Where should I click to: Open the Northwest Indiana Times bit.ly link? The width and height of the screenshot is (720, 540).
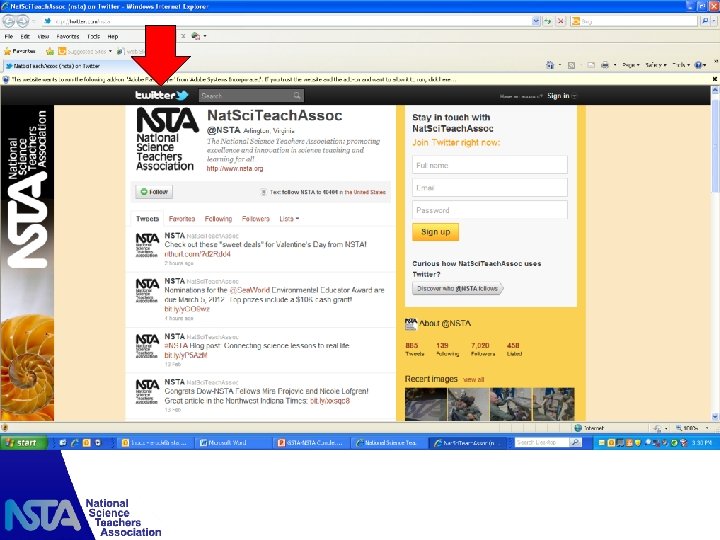click(x=330, y=401)
